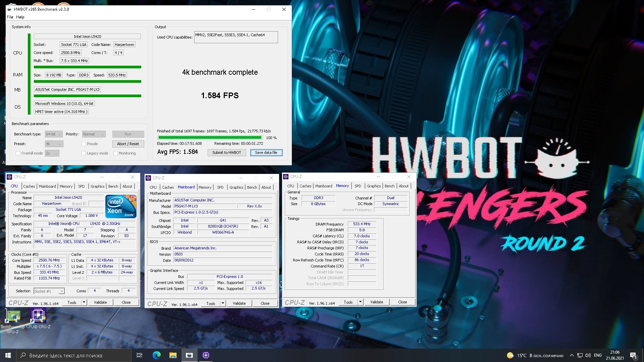Screen dimensions: 644x362
Task: Click Validate in left CPU-Z window
Action: (100, 302)
